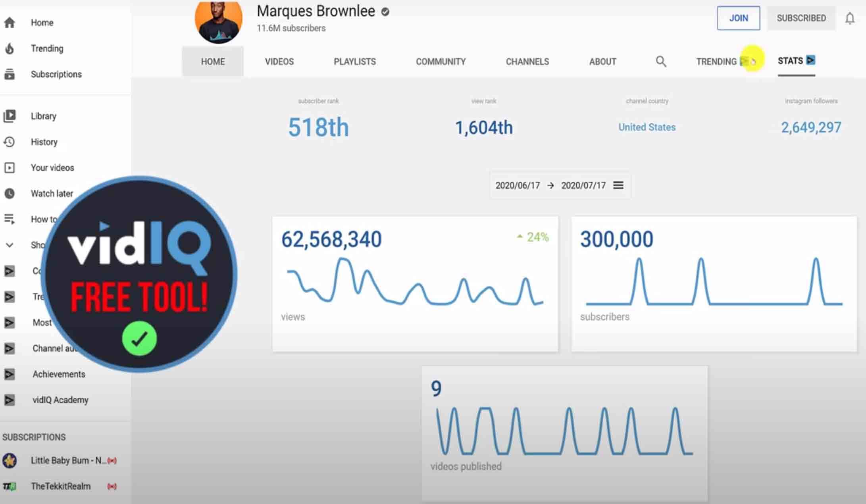866x504 pixels.
Task: Click the United States country link
Action: (x=647, y=127)
